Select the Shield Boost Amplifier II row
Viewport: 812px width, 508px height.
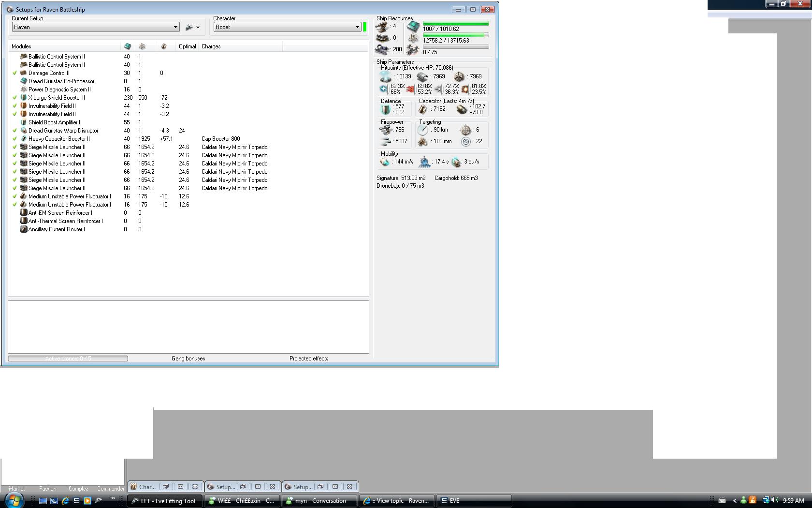[188, 122]
